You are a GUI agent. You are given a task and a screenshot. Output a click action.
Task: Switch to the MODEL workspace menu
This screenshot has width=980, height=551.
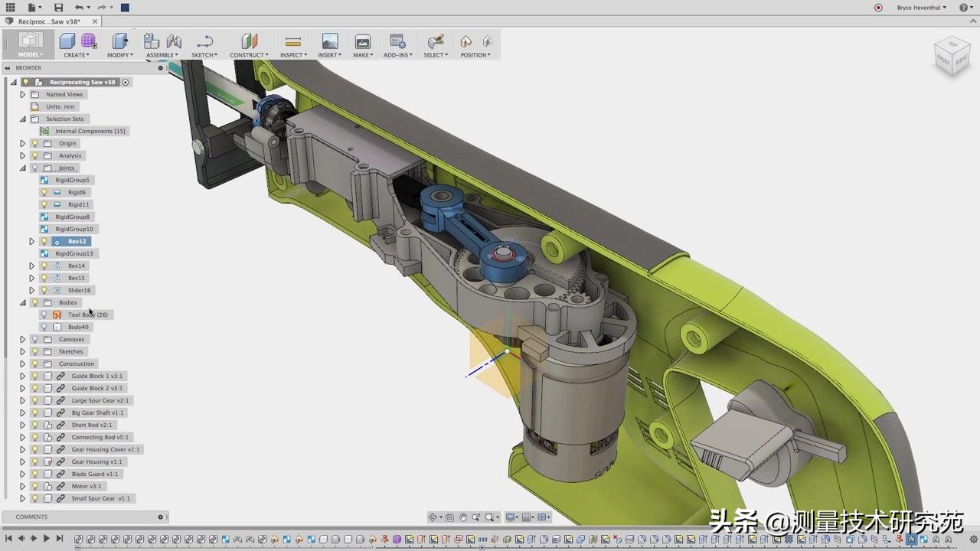(x=29, y=54)
